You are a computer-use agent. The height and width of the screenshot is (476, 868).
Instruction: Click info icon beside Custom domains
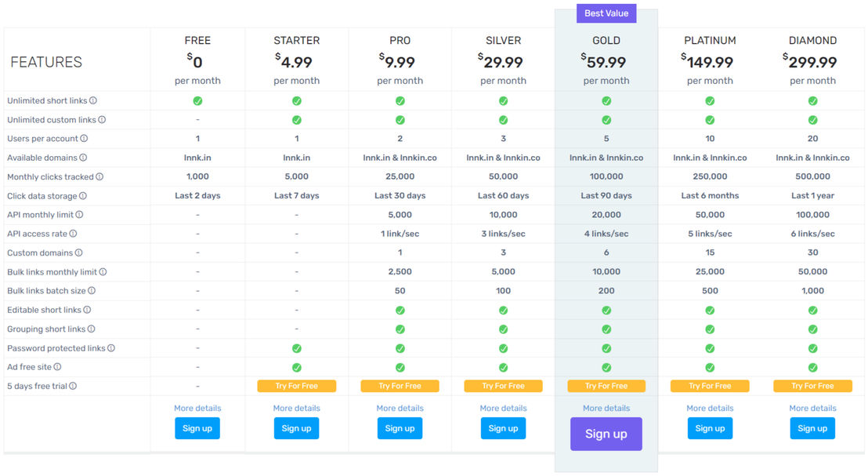[78, 253]
